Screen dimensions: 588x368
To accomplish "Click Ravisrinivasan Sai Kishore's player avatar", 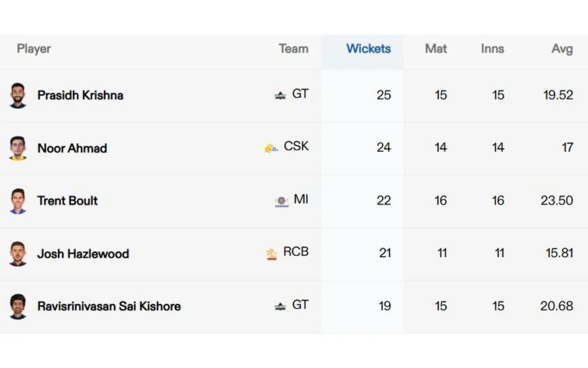I will click(18, 307).
